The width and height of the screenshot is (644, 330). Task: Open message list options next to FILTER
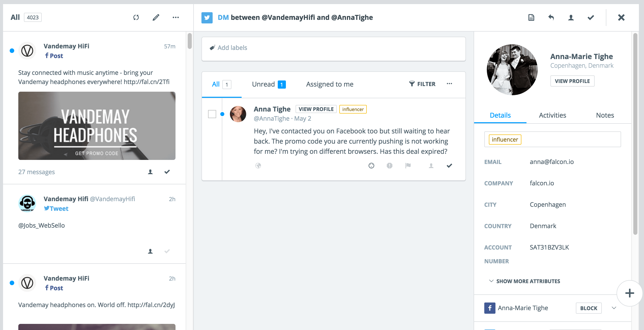click(x=449, y=84)
